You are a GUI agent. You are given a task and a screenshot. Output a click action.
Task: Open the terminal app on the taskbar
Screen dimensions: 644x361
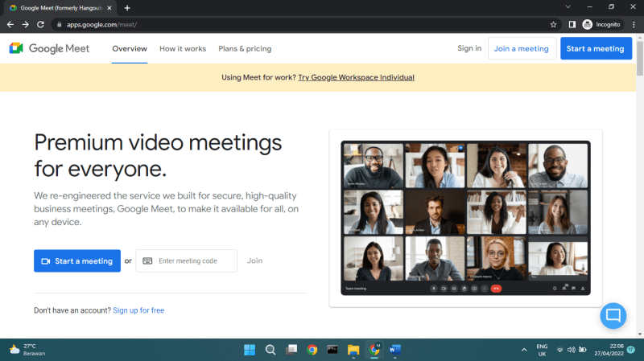[x=332, y=350]
